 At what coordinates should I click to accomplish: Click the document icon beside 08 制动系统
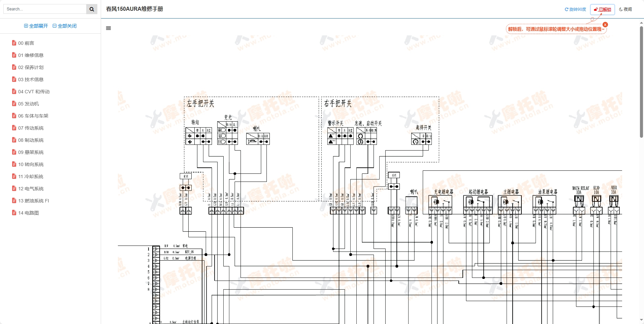coord(14,140)
